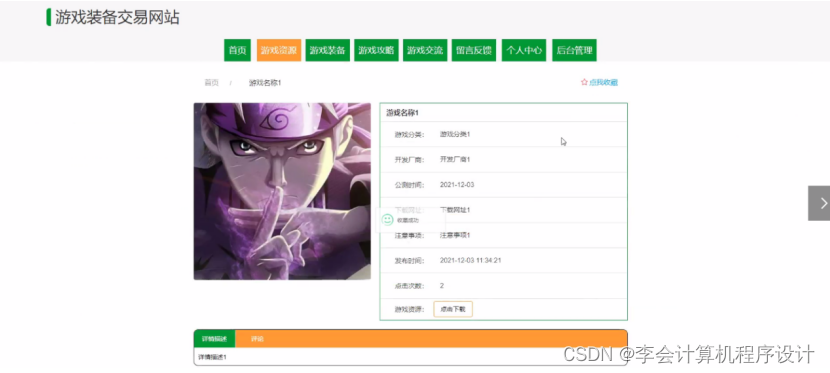Click the 点击下载 button
830x373 pixels.
[x=453, y=310]
